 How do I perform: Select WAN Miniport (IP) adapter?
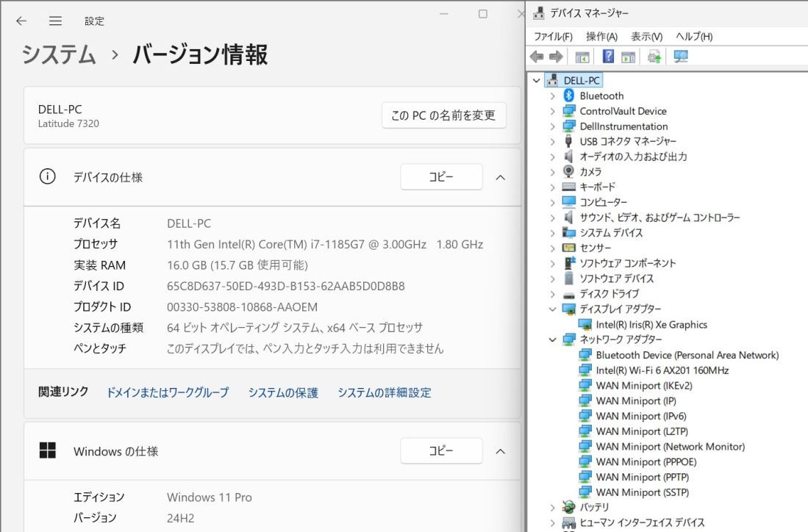636,400
